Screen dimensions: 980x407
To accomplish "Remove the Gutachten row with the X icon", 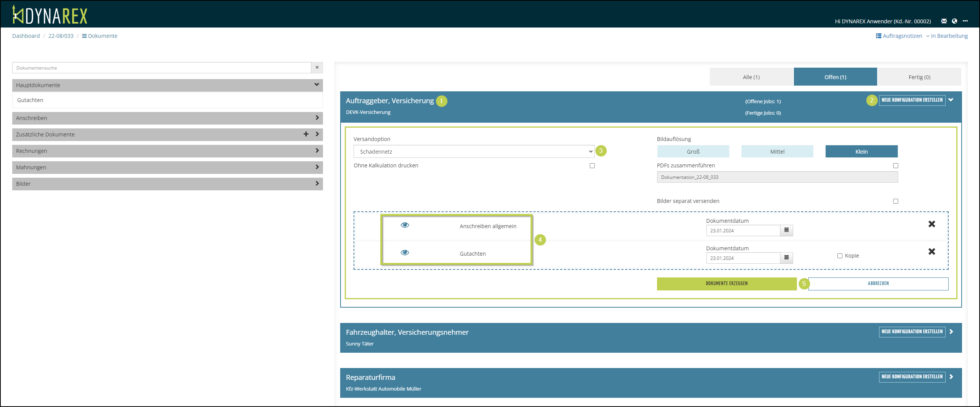I will coord(931,251).
